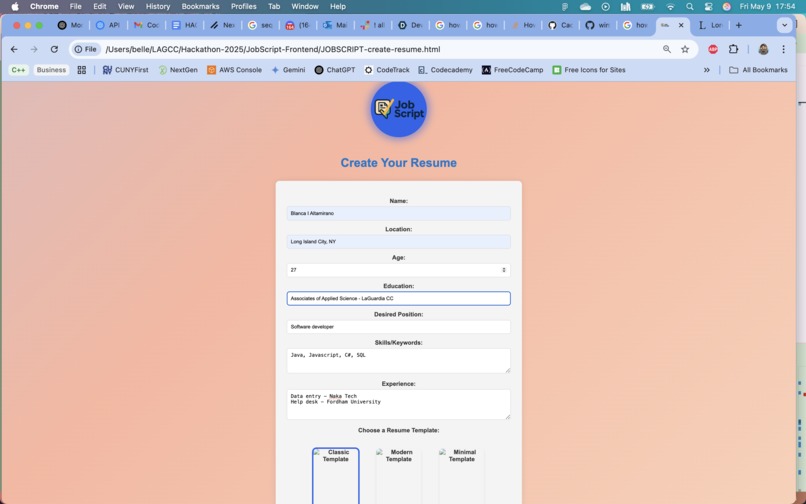Switch to the Google sec tab
Screen dimensions: 806x504
(x=260, y=25)
